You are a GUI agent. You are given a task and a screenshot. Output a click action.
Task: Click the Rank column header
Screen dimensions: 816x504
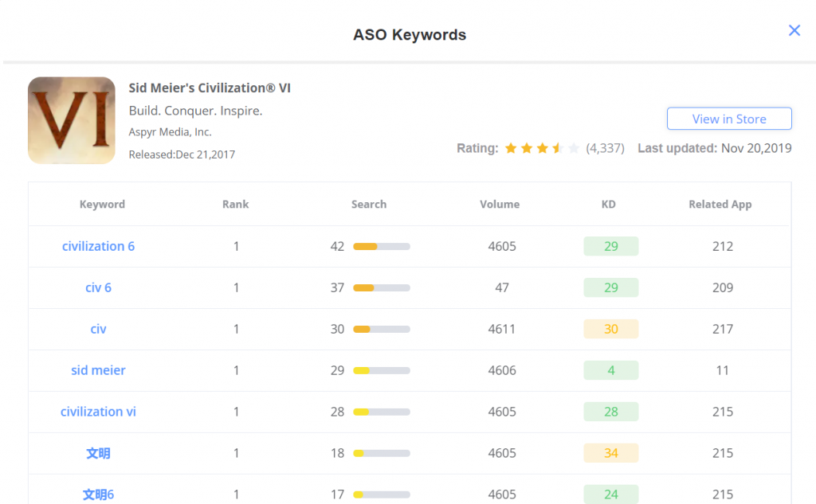[235, 205]
